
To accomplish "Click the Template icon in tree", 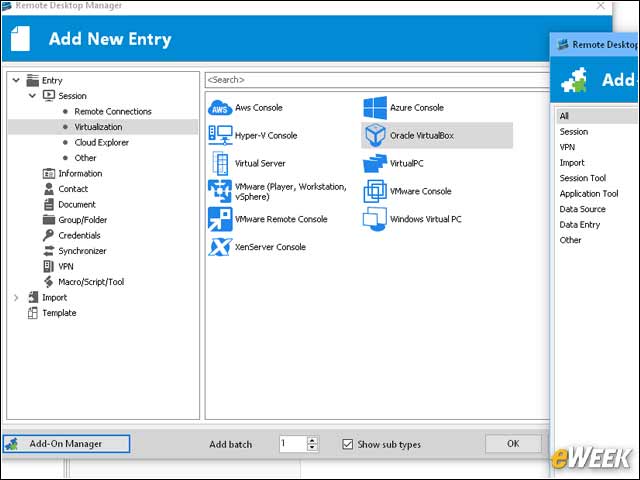I will 33,313.
